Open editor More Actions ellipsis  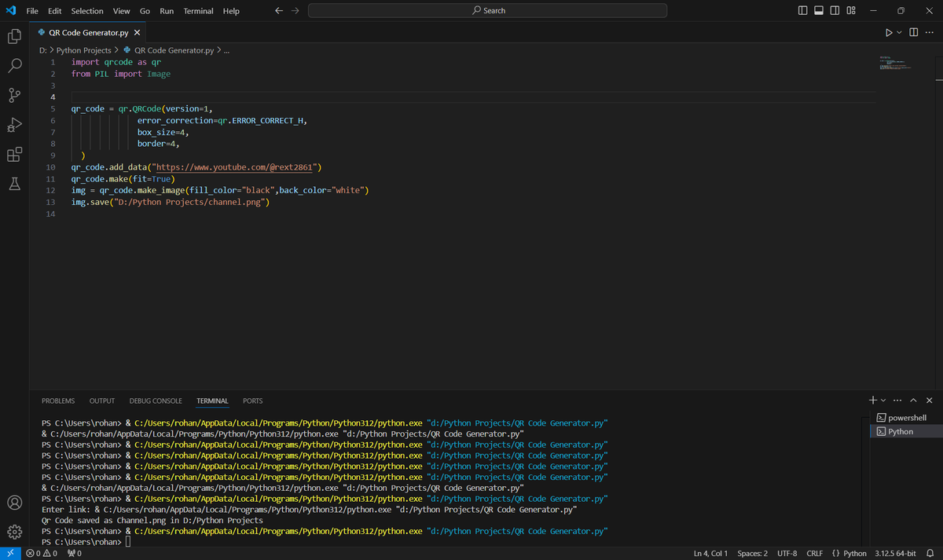click(x=930, y=33)
